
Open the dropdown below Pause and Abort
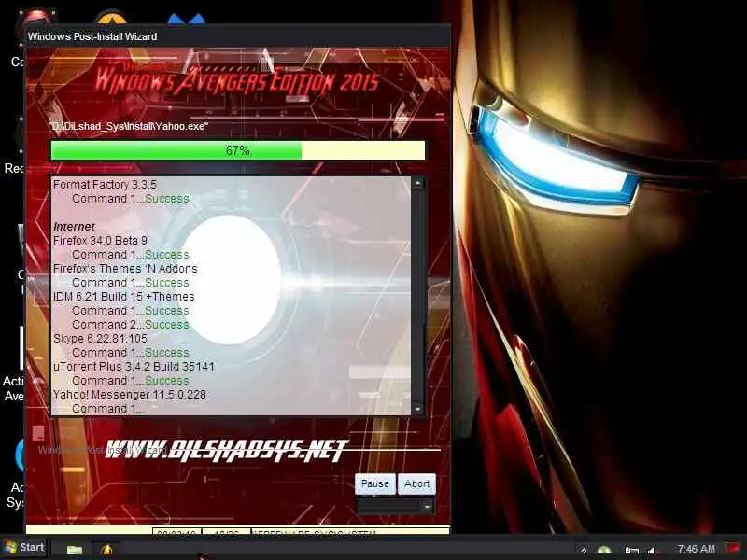pos(395,507)
